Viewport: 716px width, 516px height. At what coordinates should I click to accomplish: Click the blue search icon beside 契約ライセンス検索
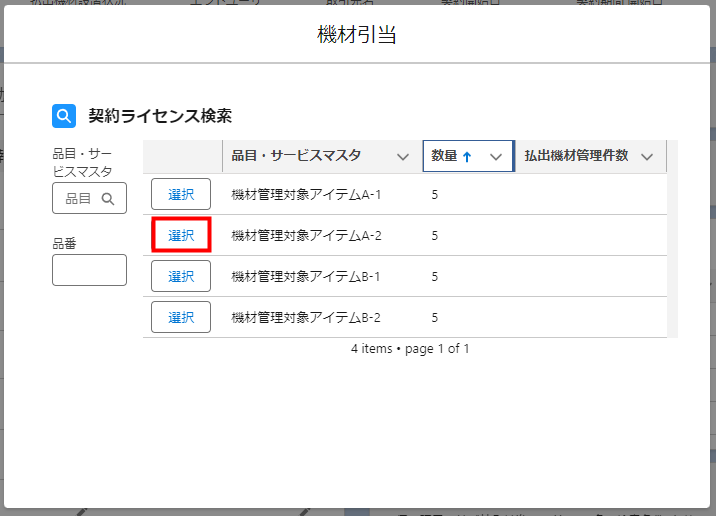pos(64,116)
